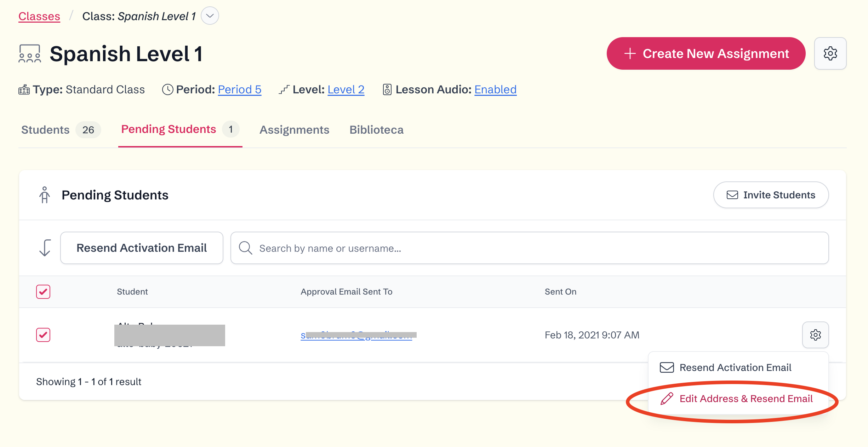Click the plus icon on Create New Assignment
The width and height of the screenshot is (868, 447).
tap(630, 53)
